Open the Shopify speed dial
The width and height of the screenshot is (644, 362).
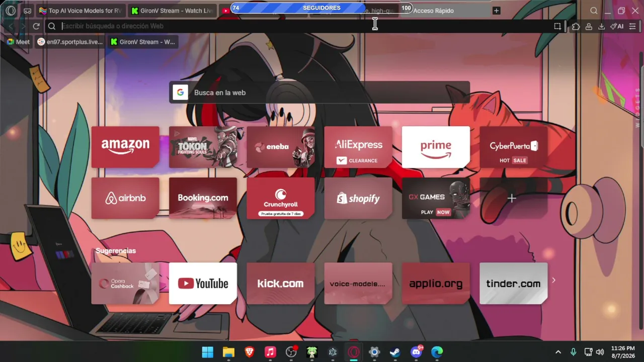358,198
